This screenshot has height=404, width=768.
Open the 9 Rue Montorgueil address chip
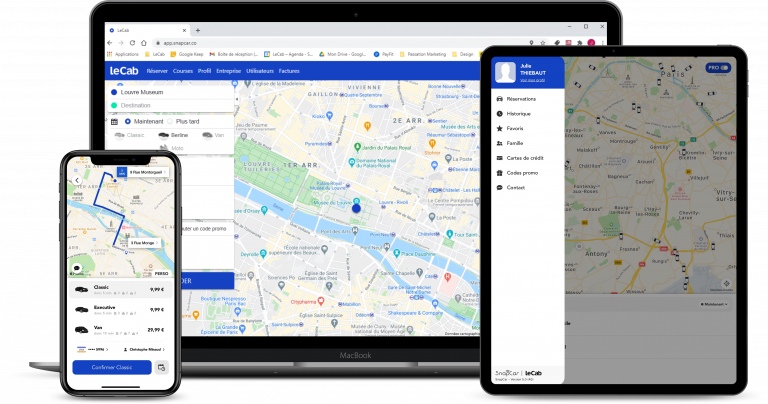(x=143, y=172)
